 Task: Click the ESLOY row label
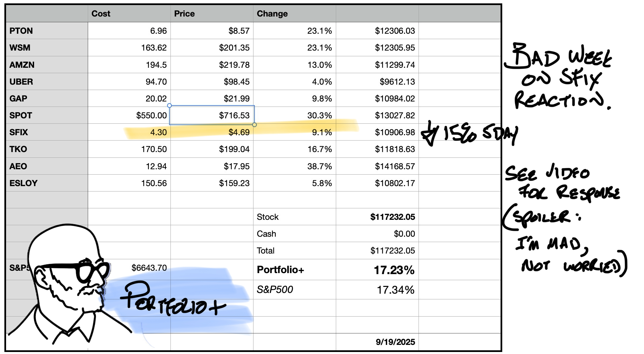(23, 183)
